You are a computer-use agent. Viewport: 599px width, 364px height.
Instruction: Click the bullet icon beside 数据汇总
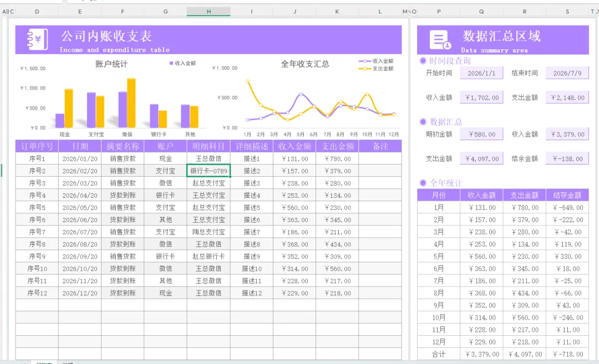pos(423,122)
